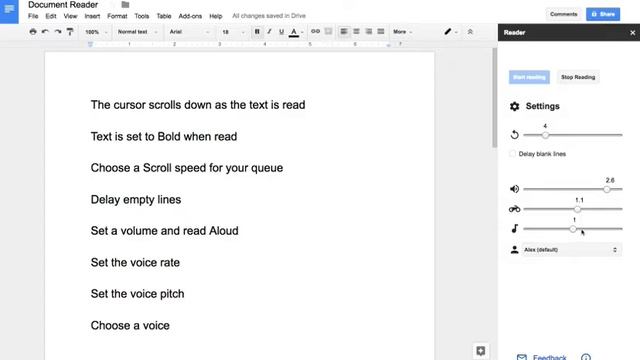Click the volume speaker icon
Viewport: 640px width, 360px height.
(x=514, y=189)
